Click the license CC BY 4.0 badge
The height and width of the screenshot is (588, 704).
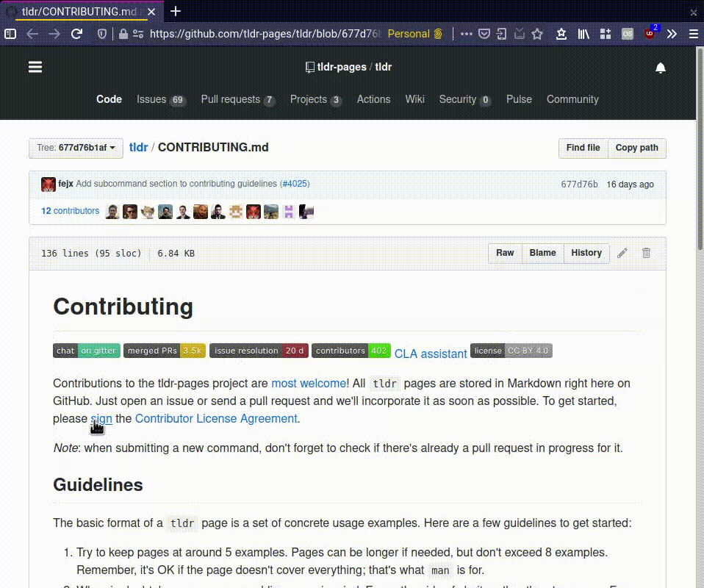click(x=511, y=351)
